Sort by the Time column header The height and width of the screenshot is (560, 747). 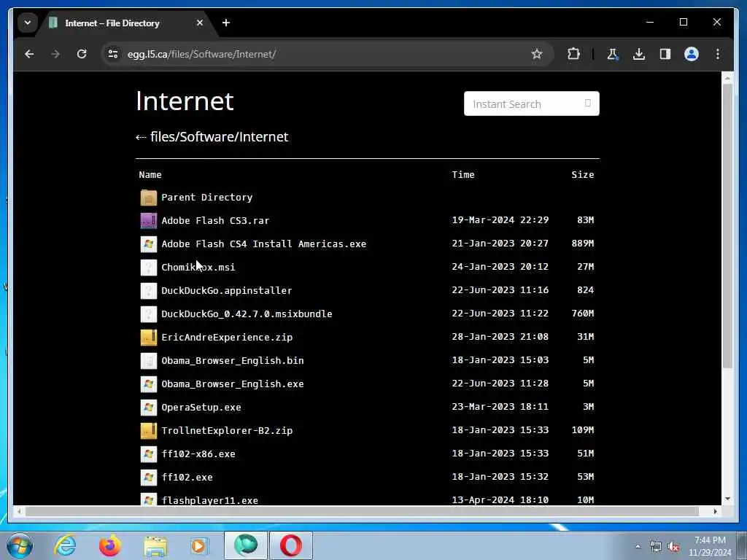463,175
